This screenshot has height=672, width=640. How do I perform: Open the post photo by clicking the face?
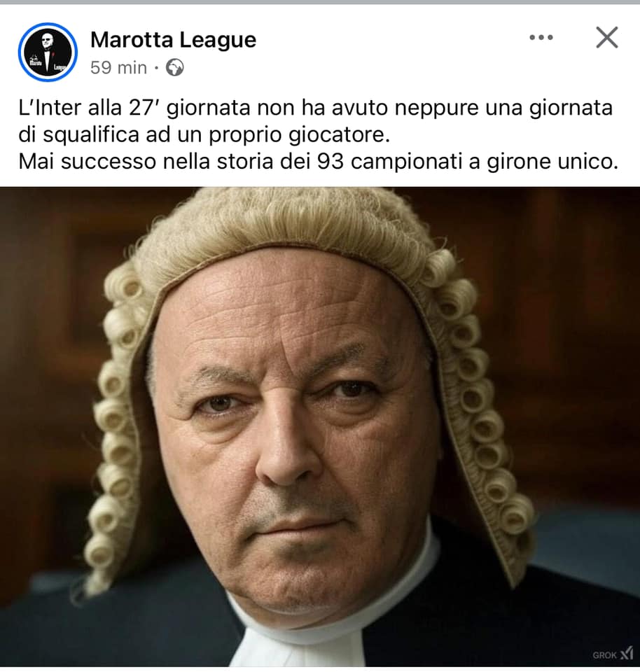coord(295,433)
